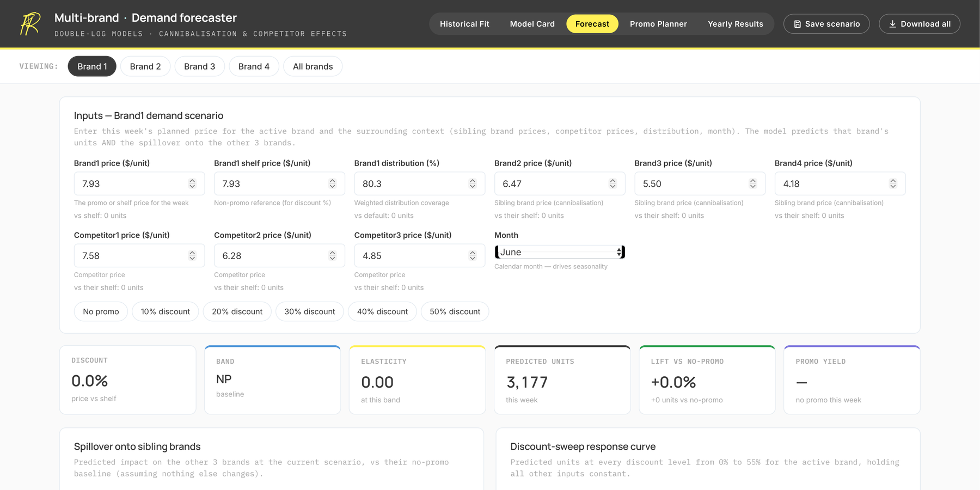
Task: Select the Brand 1 view pill
Action: pyautogui.click(x=92, y=66)
